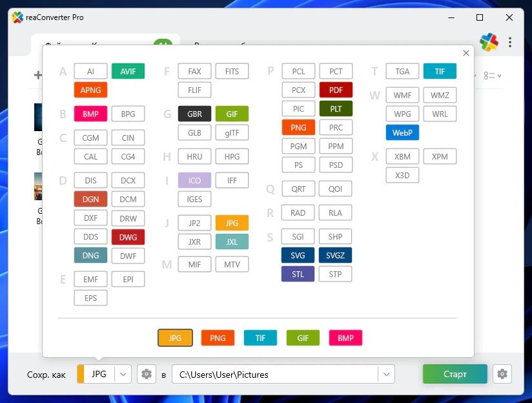
Task: Expand the JPG output format dropdown
Action: click(x=123, y=374)
